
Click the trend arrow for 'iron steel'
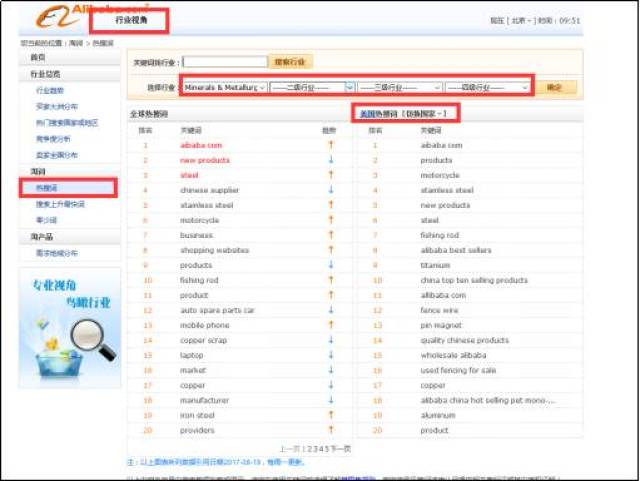[x=331, y=415]
